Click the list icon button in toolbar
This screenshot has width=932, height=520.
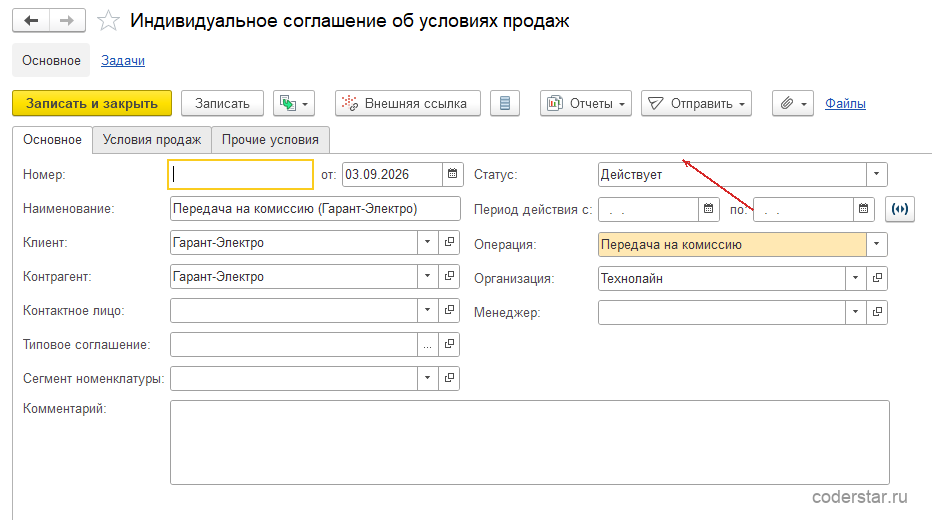click(x=505, y=103)
